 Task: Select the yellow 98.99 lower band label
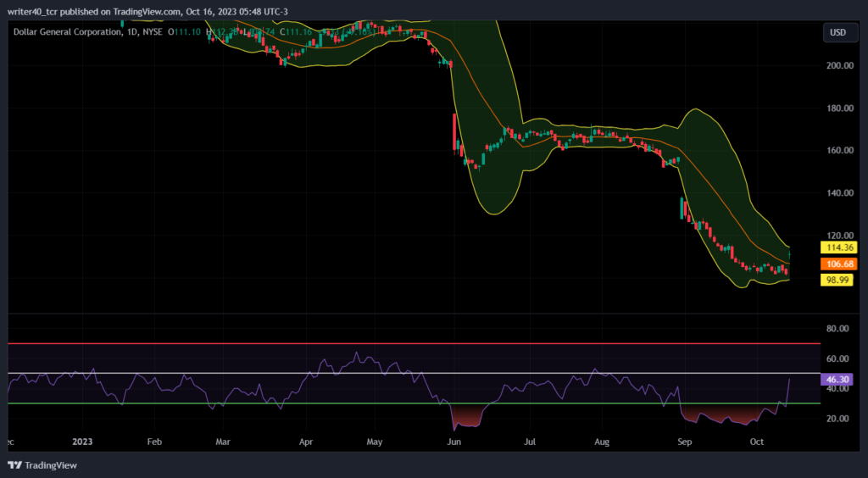[x=838, y=280]
